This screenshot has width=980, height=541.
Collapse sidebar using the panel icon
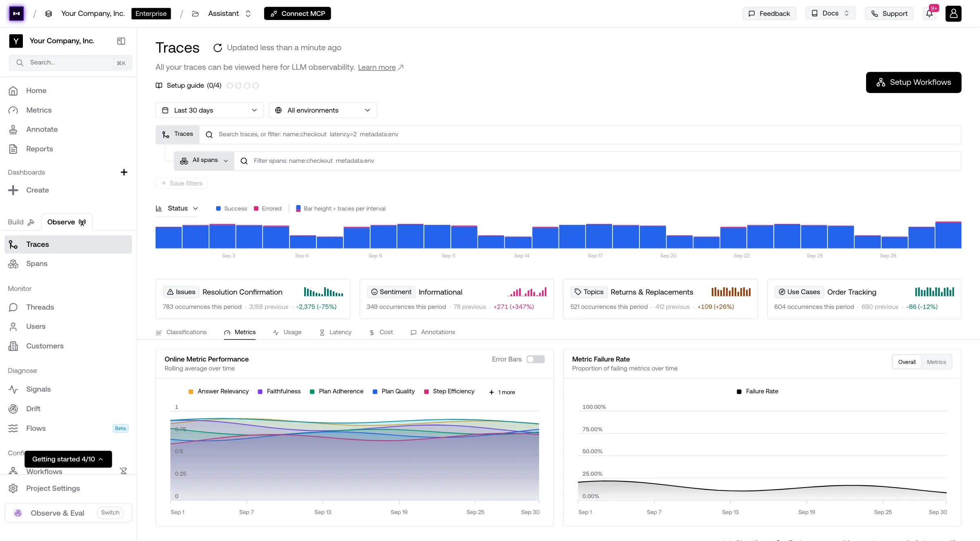(x=121, y=41)
